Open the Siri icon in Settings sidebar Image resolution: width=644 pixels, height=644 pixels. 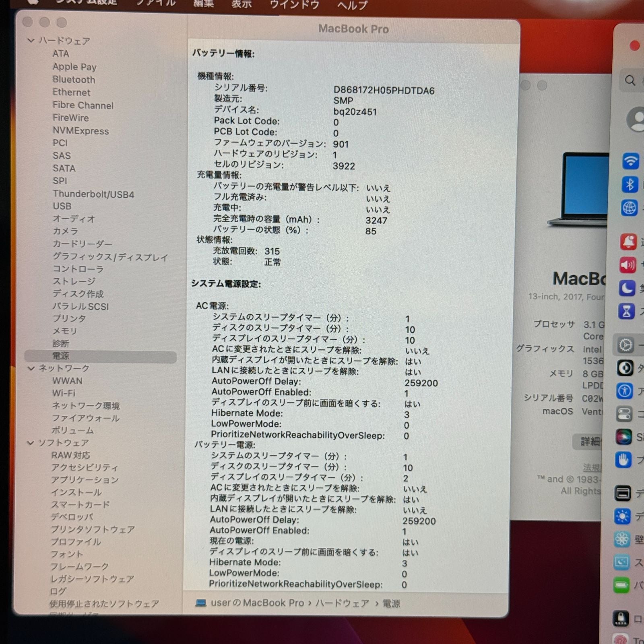624,437
